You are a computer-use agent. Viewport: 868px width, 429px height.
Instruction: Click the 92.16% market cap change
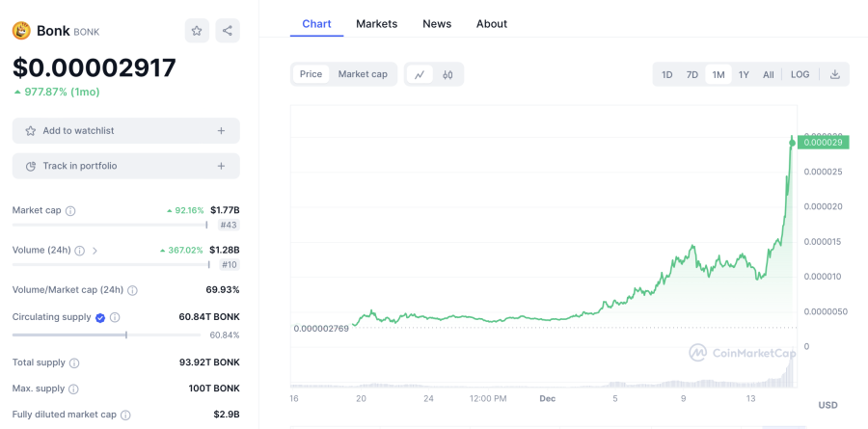point(185,210)
